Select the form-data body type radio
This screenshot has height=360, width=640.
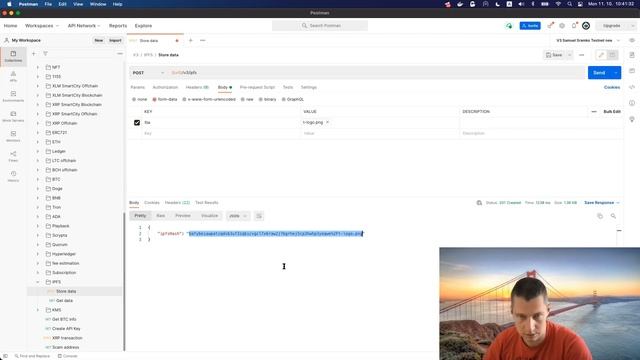coord(154,99)
